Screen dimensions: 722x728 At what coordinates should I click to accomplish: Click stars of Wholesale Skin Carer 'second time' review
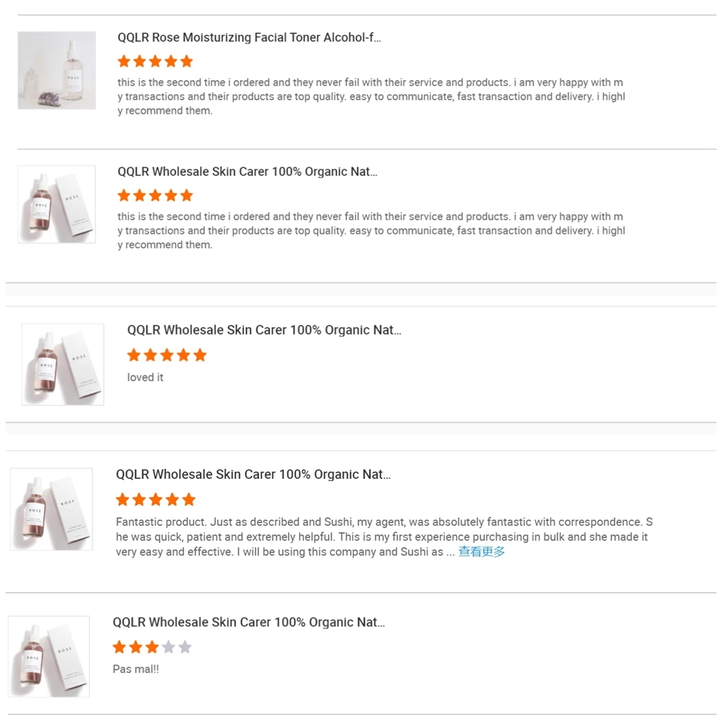pyautogui.click(x=155, y=196)
